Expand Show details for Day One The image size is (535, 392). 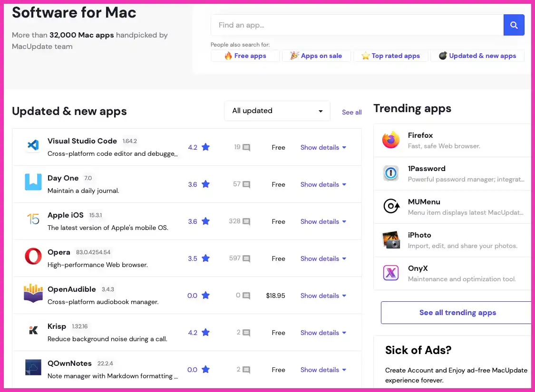pyautogui.click(x=323, y=184)
